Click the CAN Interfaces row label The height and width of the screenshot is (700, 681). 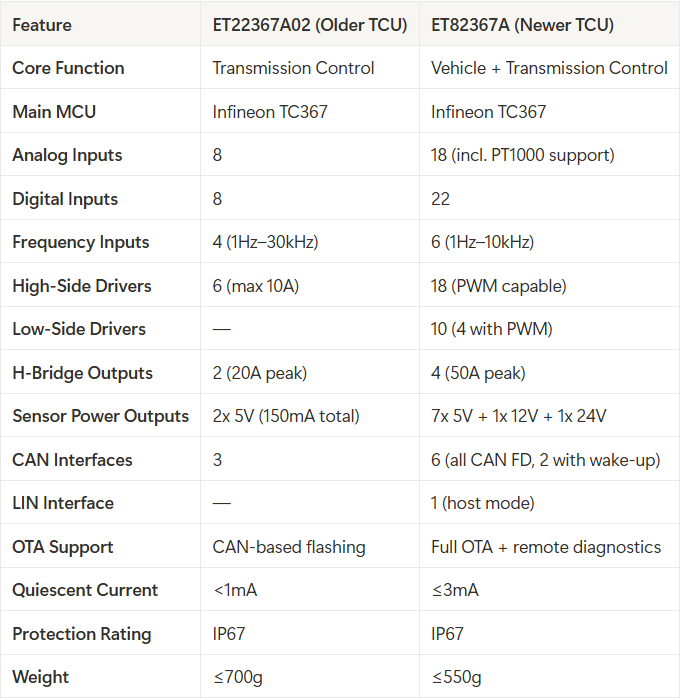pyautogui.click(x=72, y=460)
